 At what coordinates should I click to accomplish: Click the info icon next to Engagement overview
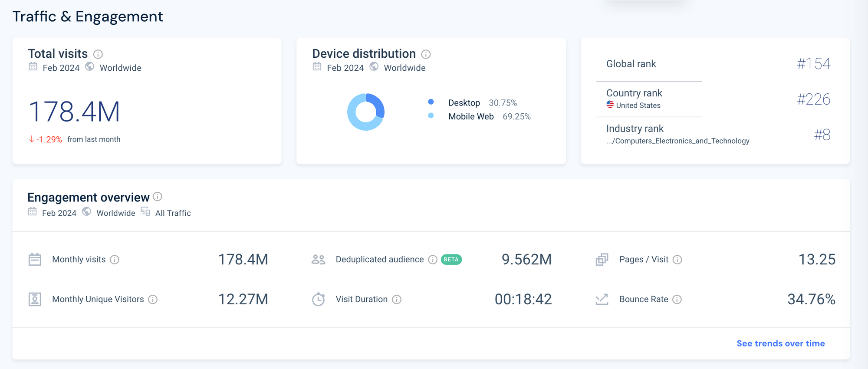click(158, 197)
